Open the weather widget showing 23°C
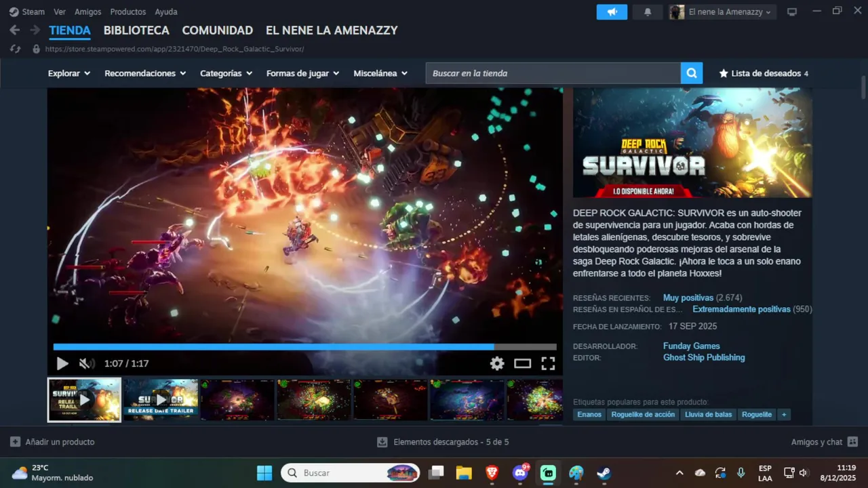Viewport: 868px width, 488px height. tap(52, 472)
